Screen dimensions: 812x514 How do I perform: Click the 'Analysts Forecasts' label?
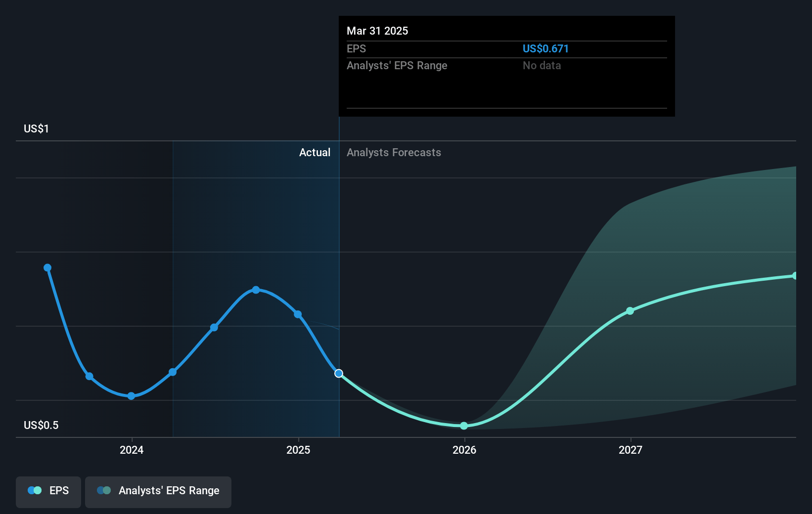[x=394, y=152]
